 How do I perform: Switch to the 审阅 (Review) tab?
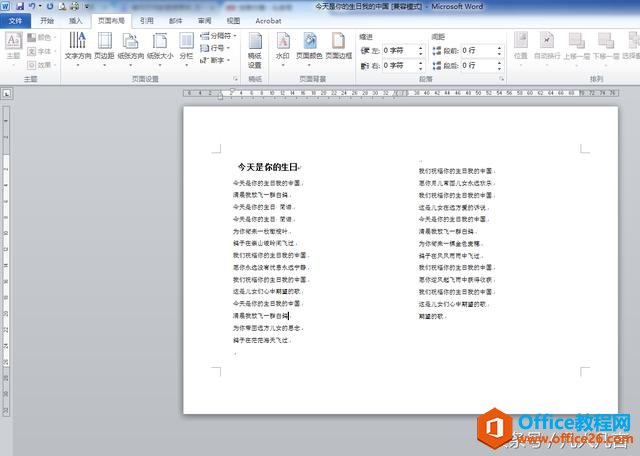(x=204, y=21)
